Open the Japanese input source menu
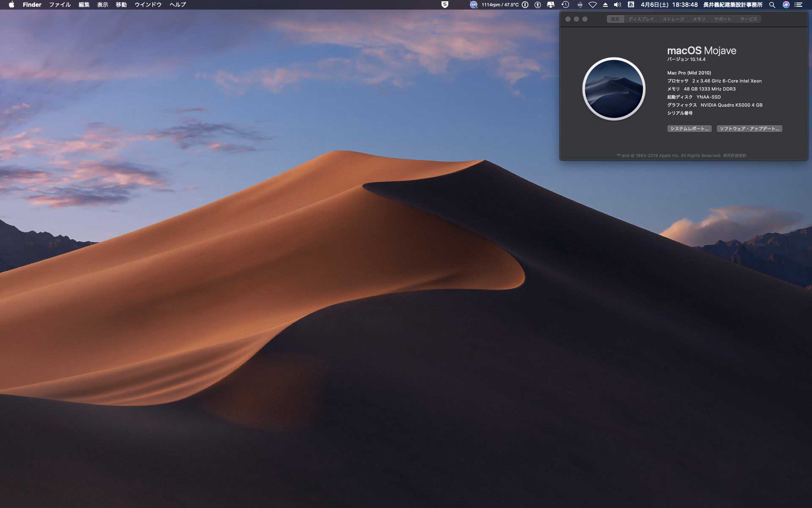 pyautogui.click(x=631, y=5)
